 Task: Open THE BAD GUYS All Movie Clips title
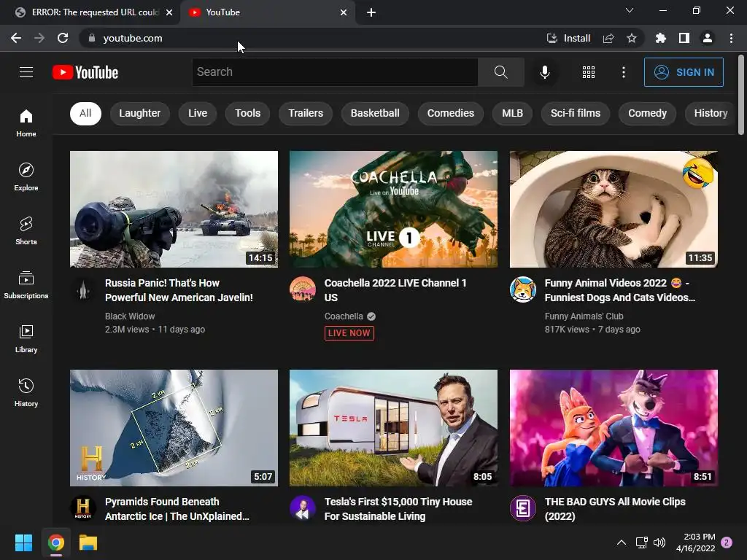(x=615, y=508)
